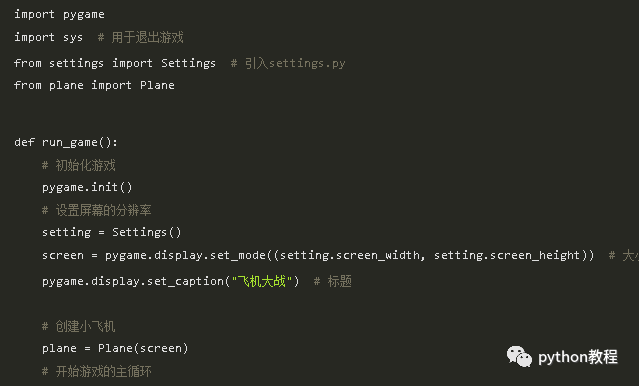Click 'setting = Settings()' assignment
Image resolution: width=639 pixels, height=386 pixels.
point(112,232)
